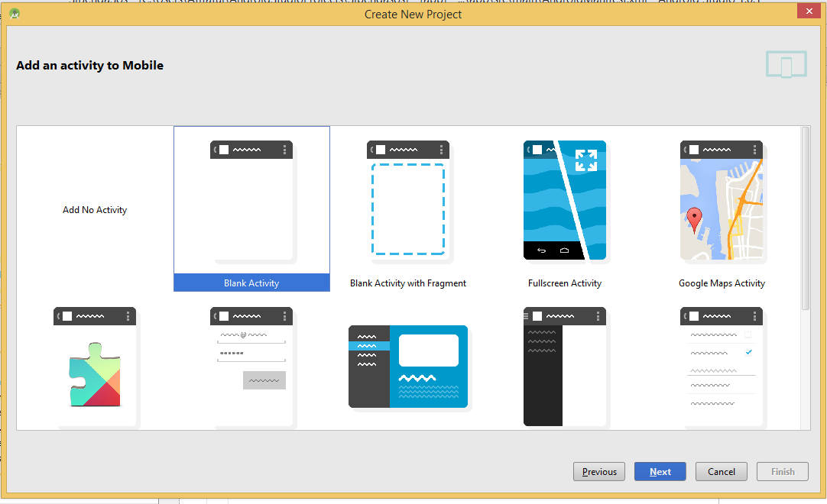Select the blue Master/Detail Flow template
Image resolution: width=827 pixels, height=504 pixels.
(x=408, y=367)
